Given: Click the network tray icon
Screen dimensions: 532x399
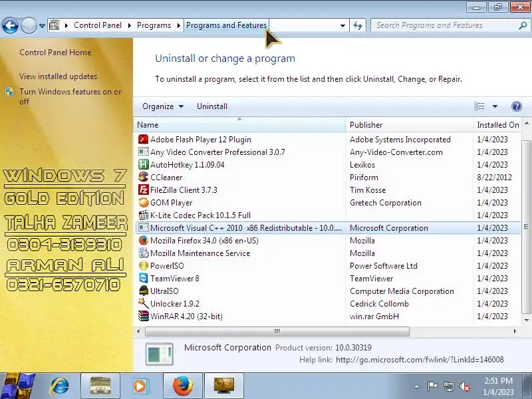Looking at the screenshot, I should coord(448,386).
